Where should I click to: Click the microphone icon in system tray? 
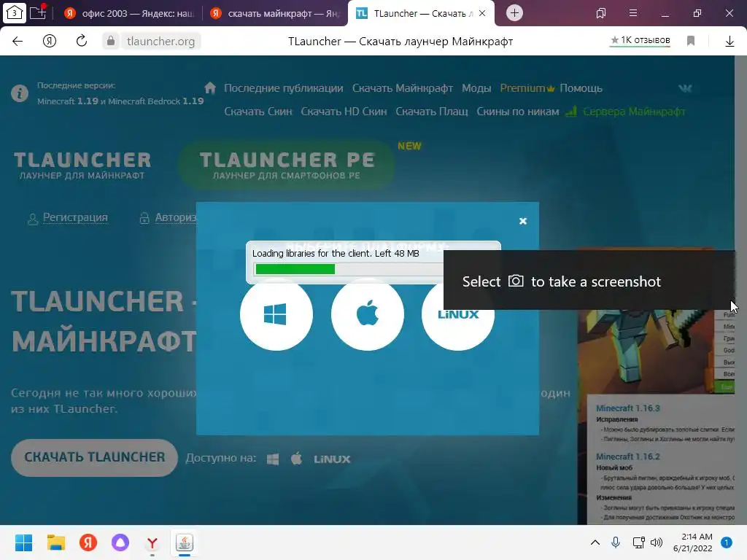coord(616,542)
